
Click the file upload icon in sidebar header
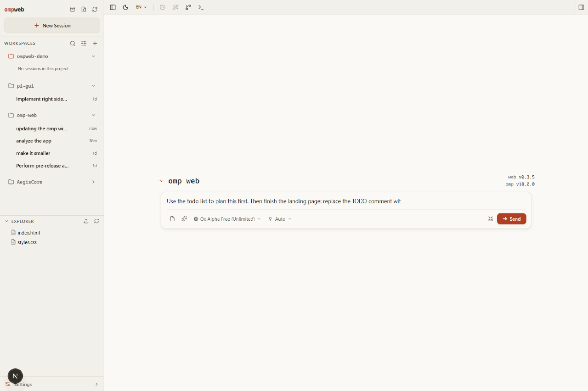[x=84, y=9]
